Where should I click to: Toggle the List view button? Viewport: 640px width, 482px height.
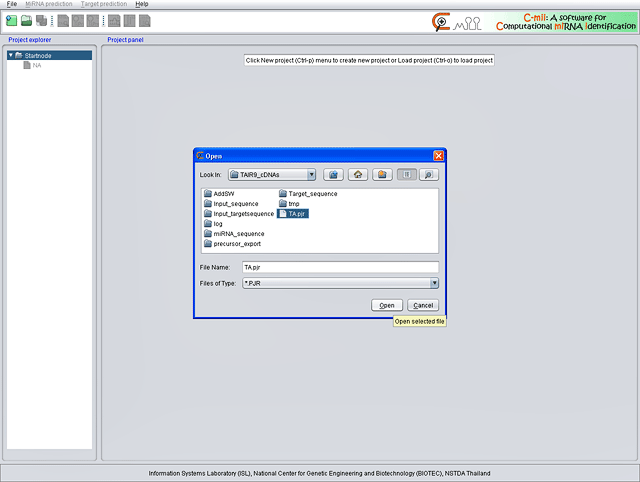pos(406,174)
